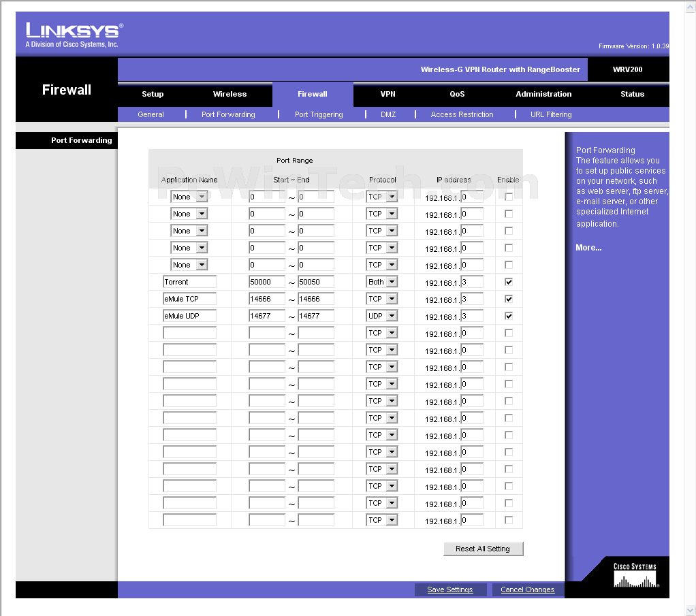Open the Torrent protocol dropdown showing Both
This screenshot has width=696, height=616.
tap(382, 282)
